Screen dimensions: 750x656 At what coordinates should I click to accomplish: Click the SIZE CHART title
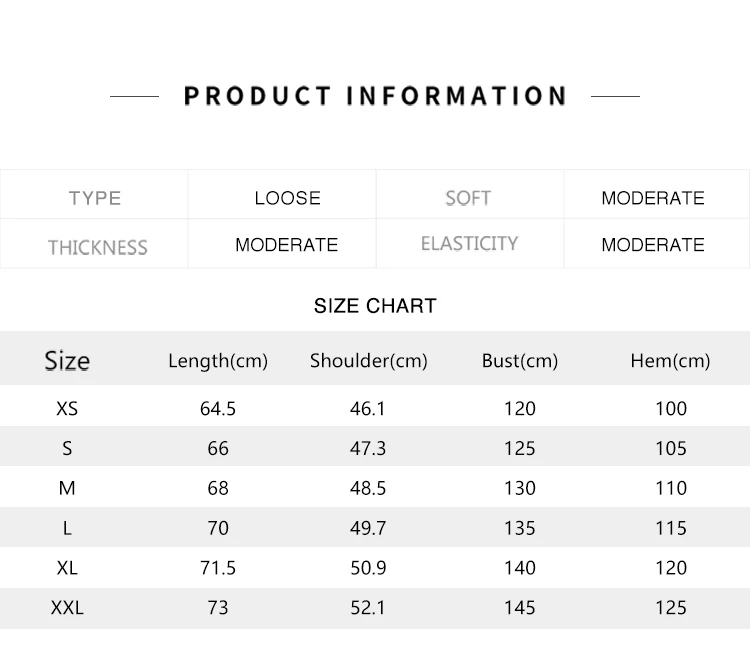(375, 306)
